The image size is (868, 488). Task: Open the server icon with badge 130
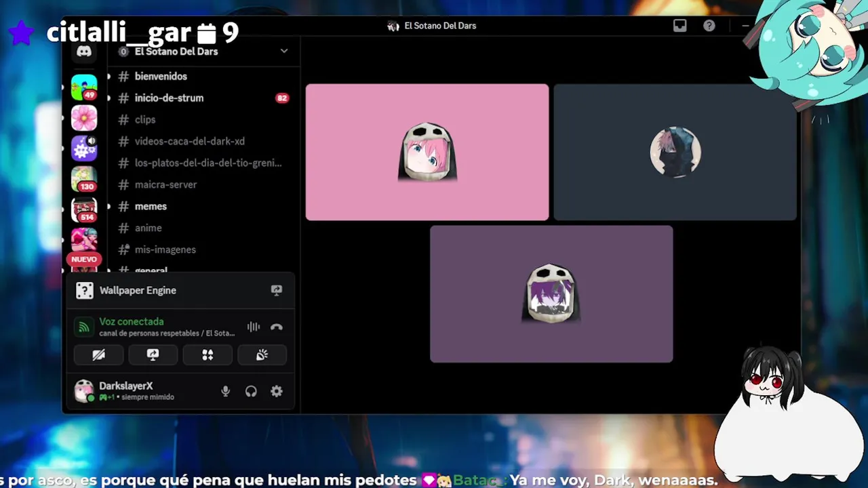click(x=84, y=179)
